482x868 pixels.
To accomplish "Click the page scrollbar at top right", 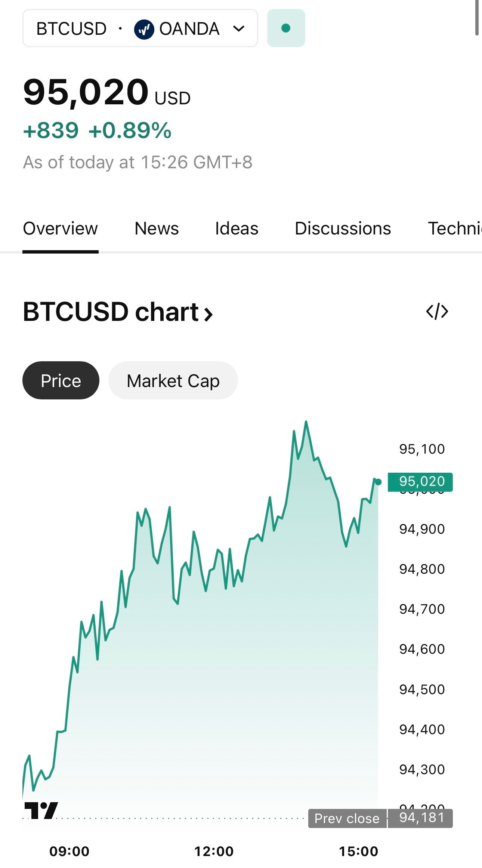I will point(477,18).
